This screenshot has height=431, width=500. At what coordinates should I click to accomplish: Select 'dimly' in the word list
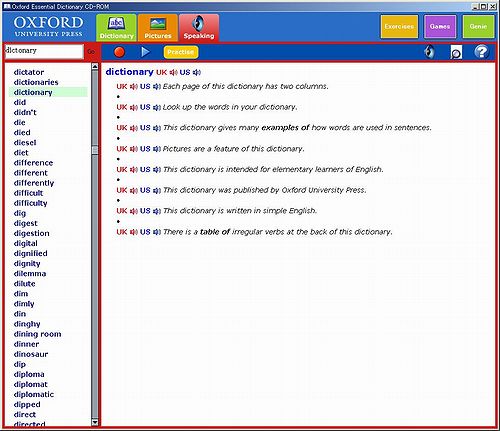pyautogui.click(x=24, y=304)
